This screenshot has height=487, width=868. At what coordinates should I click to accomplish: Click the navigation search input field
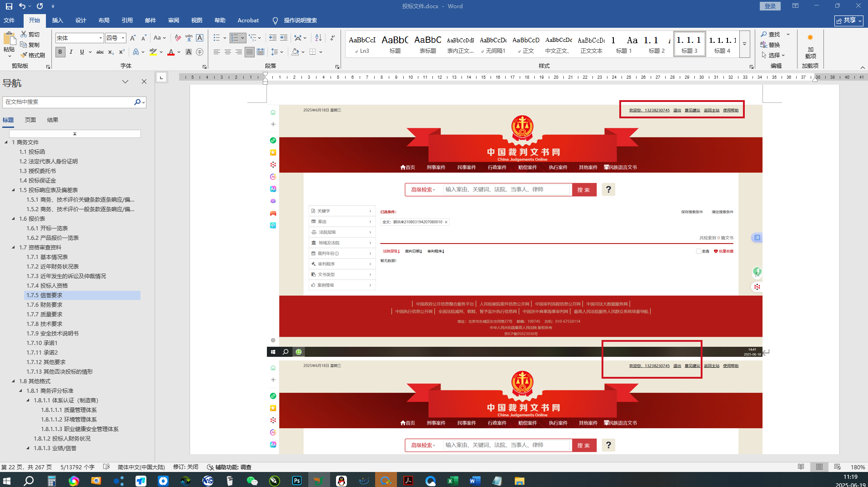click(x=68, y=102)
